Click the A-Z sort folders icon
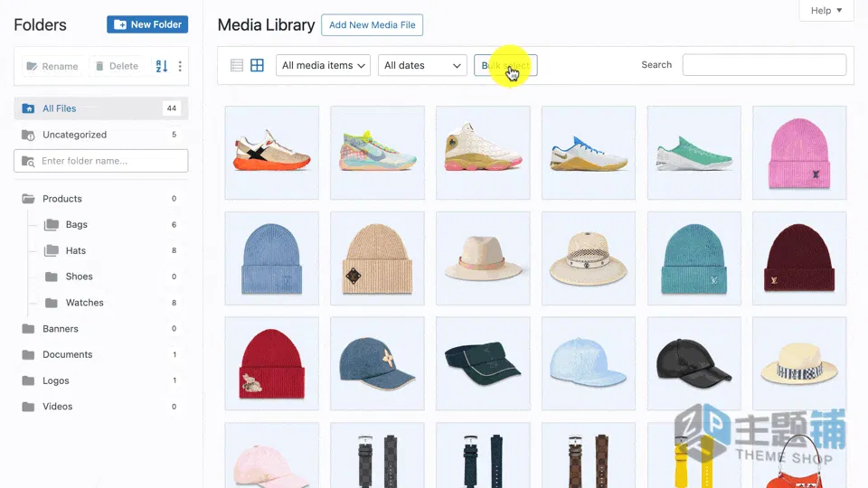Screen dimensions: 868x488 click(162, 66)
